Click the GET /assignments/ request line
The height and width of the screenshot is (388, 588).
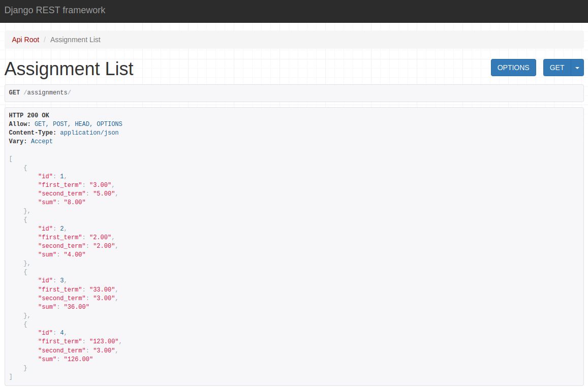pos(40,92)
